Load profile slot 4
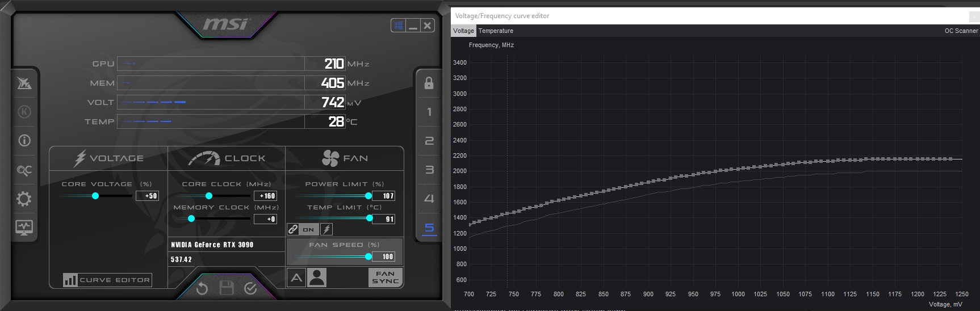This screenshot has height=311, width=980. [429, 199]
